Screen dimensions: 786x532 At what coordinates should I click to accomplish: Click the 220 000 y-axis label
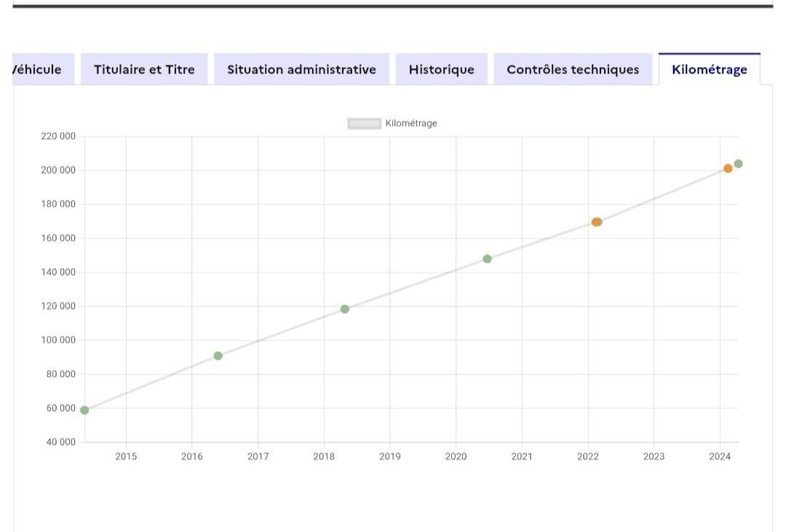[x=58, y=136]
